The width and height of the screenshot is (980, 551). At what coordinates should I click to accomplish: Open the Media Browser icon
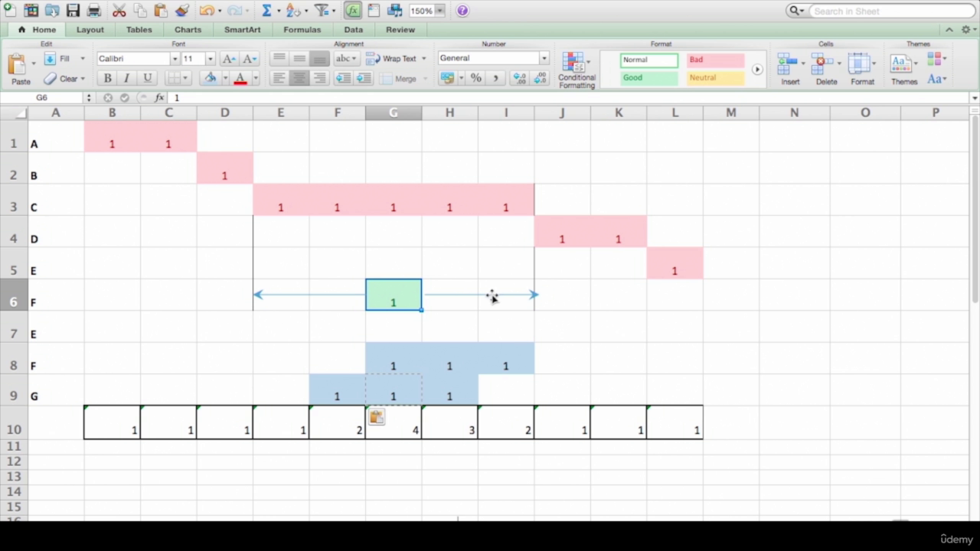[x=394, y=10]
